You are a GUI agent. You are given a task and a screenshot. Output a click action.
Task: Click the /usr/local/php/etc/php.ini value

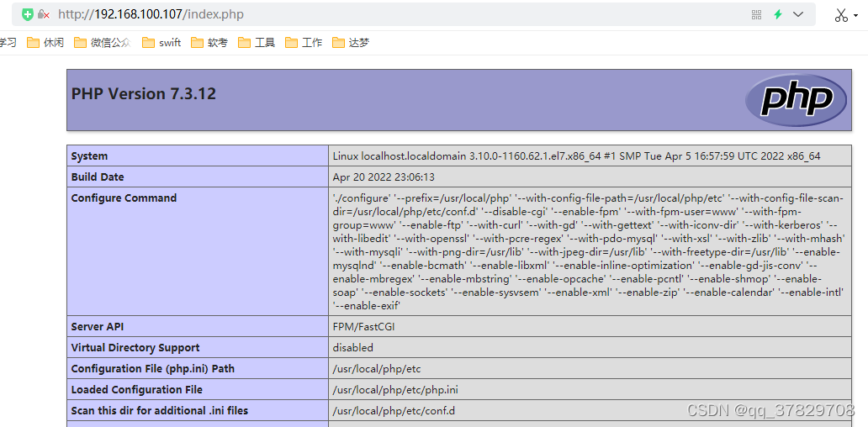coord(395,389)
